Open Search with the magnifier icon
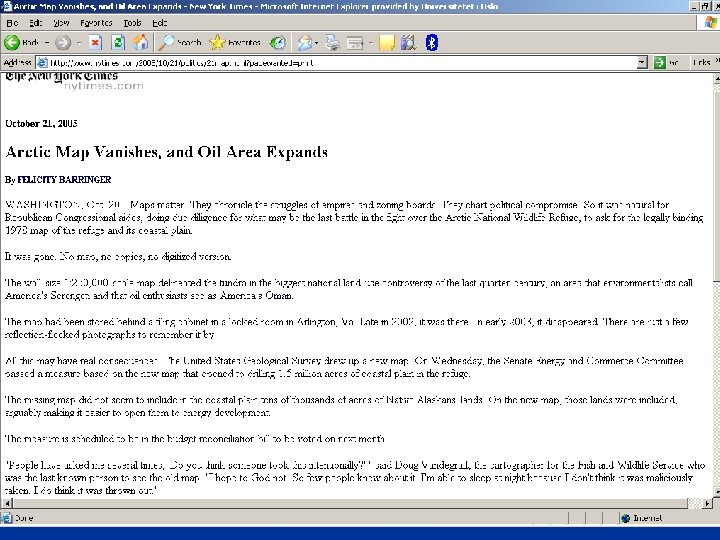720x540 pixels. point(166,43)
